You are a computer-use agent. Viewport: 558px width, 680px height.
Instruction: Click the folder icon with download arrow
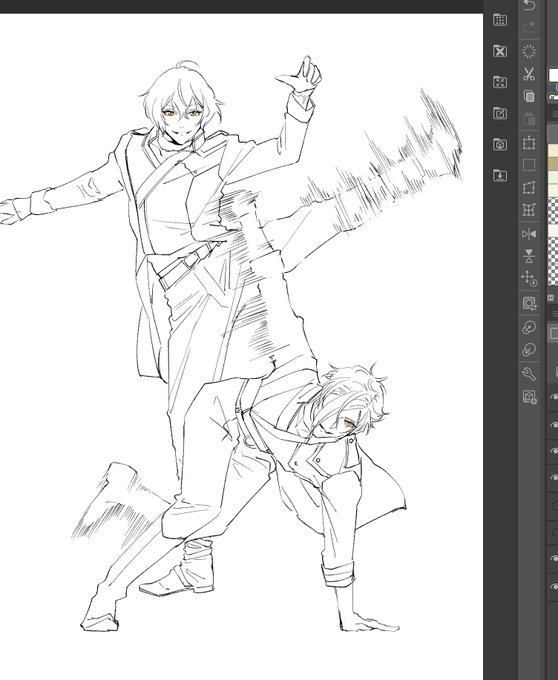[x=500, y=176]
